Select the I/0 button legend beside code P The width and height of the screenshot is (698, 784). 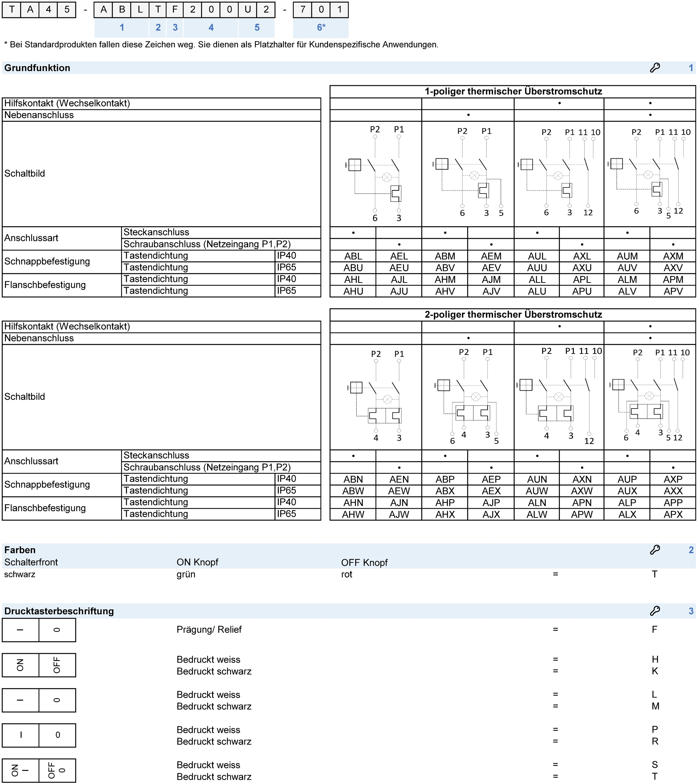(39, 735)
